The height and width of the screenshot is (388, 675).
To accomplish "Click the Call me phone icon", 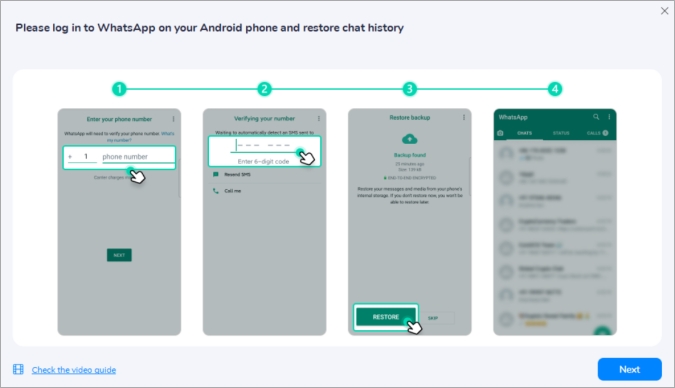I will pyautogui.click(x=216, y=191).
